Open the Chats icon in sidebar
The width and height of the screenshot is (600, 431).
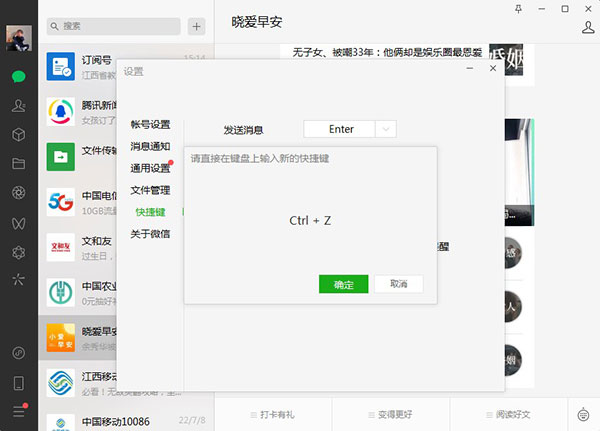coord(18,76)
